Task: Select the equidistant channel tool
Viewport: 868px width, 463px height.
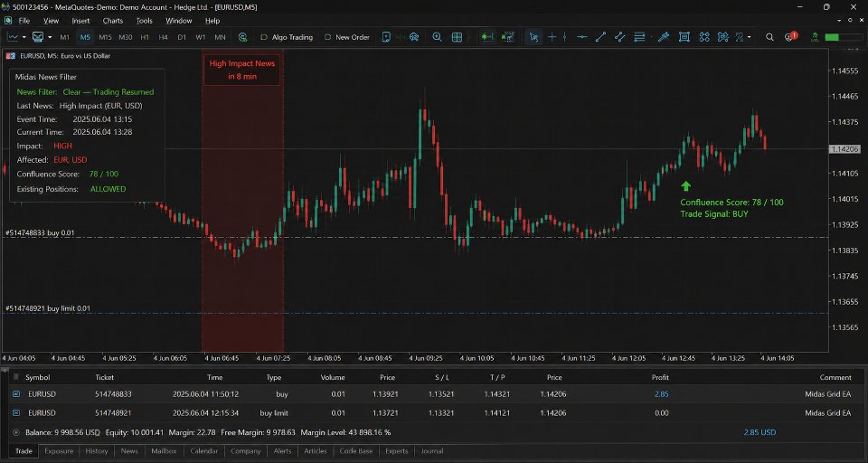Action: point(620,37)
